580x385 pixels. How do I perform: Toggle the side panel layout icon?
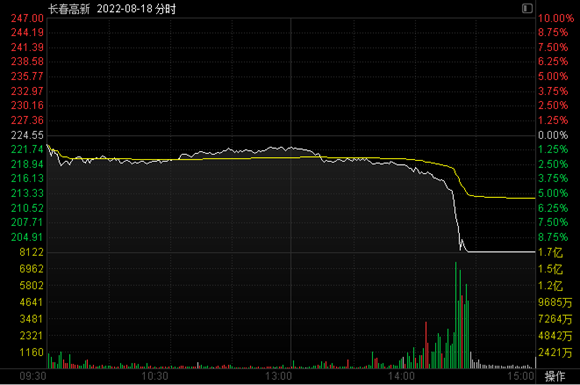point(527,8)
